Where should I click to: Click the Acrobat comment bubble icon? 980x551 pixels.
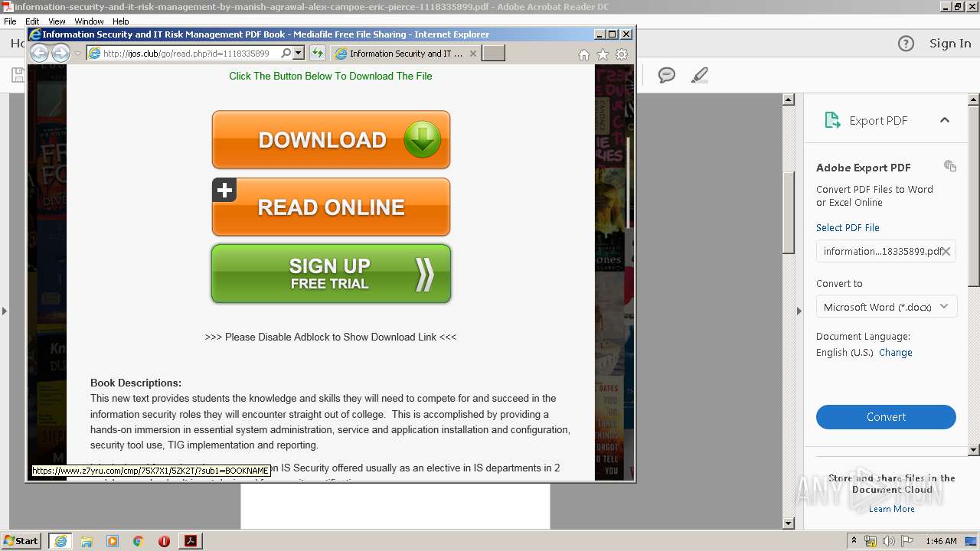667,75
